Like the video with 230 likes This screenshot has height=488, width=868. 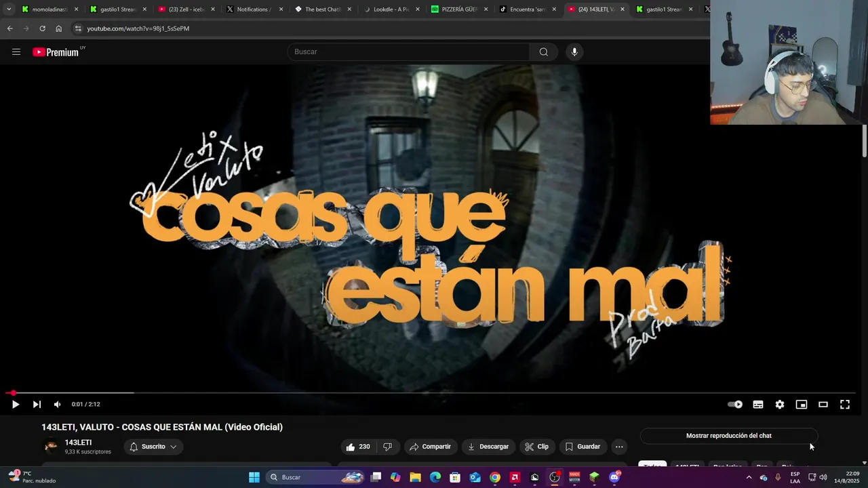coord(358,447)
